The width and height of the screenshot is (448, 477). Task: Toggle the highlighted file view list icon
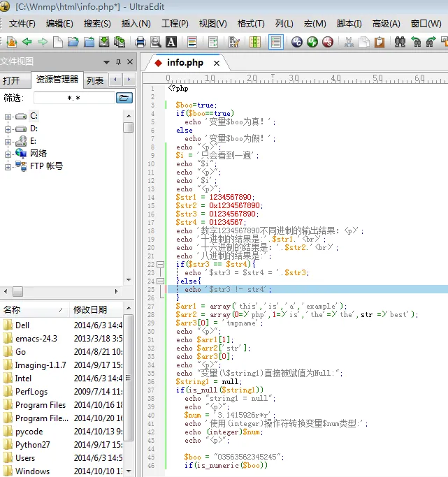pyautogui.click(x=276, y=42)
